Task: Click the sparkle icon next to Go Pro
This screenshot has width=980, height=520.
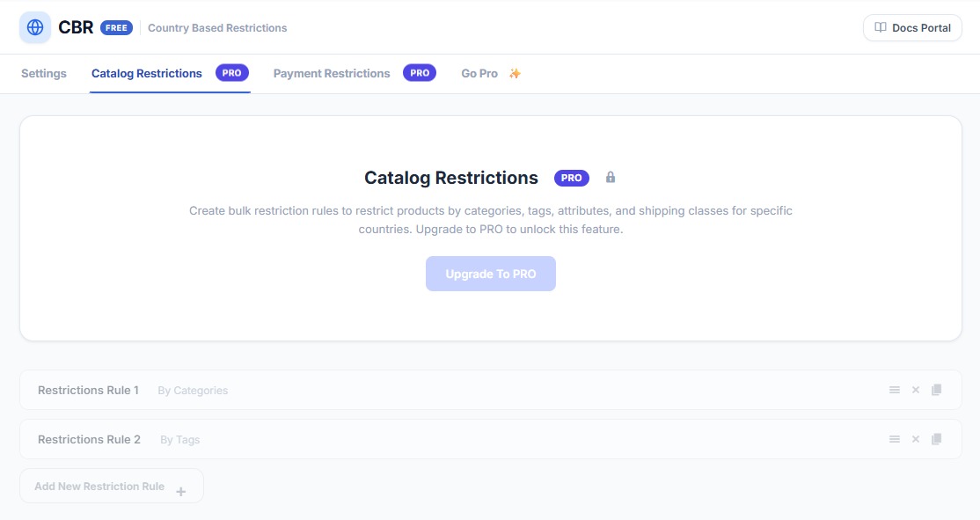Action: tap(515, 74)
